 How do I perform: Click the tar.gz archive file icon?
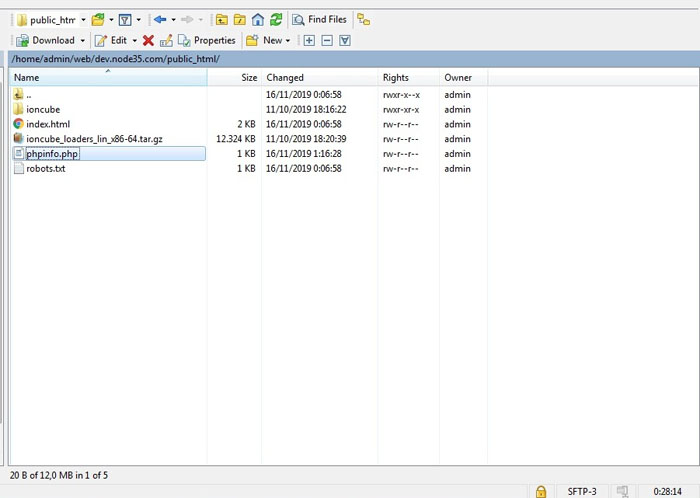[x=18, y=139]
